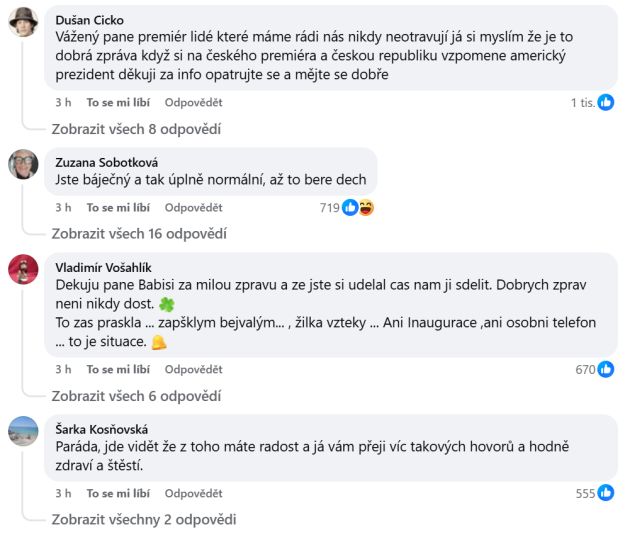Open Vladimír Vošahlík's profile picture

click(x=23, y=270)
